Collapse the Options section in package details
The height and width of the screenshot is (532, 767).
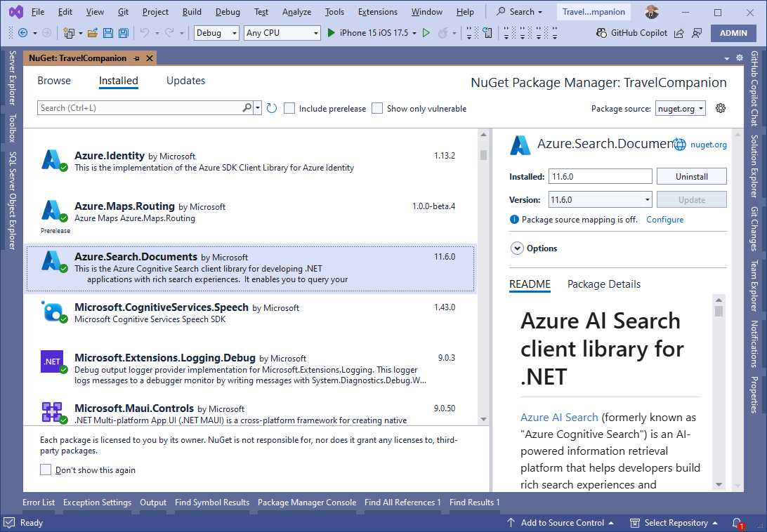point(518,248)
